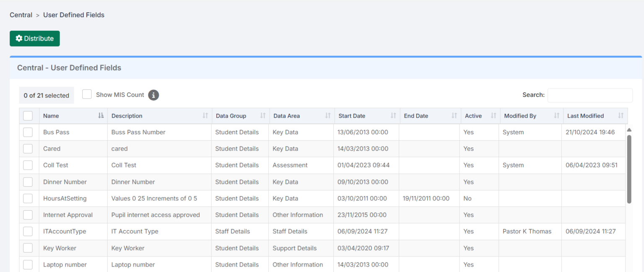Enable the Show MIS Count checkbox

click(x=87, y=94)
